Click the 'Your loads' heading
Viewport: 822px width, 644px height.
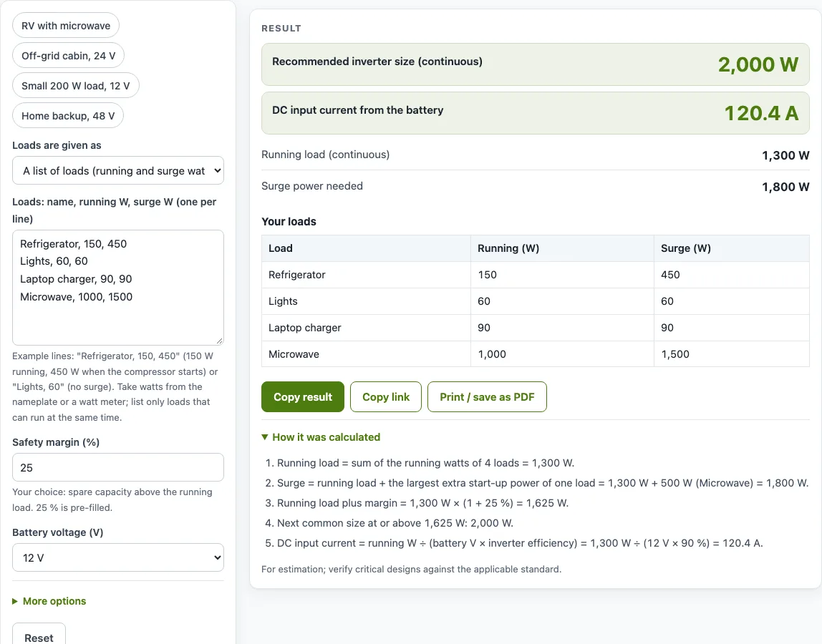pos(289,222)
